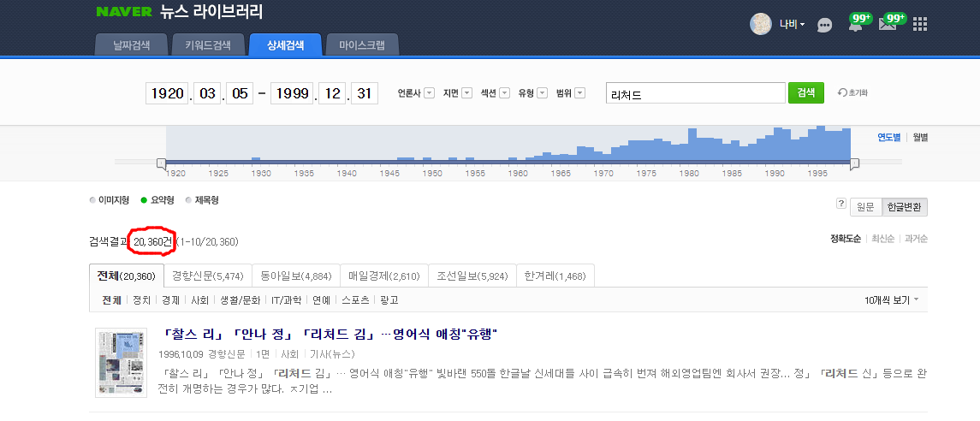Select the 요약형 view option
Viewport: 980px width, 421px height.
coord(157,200)
